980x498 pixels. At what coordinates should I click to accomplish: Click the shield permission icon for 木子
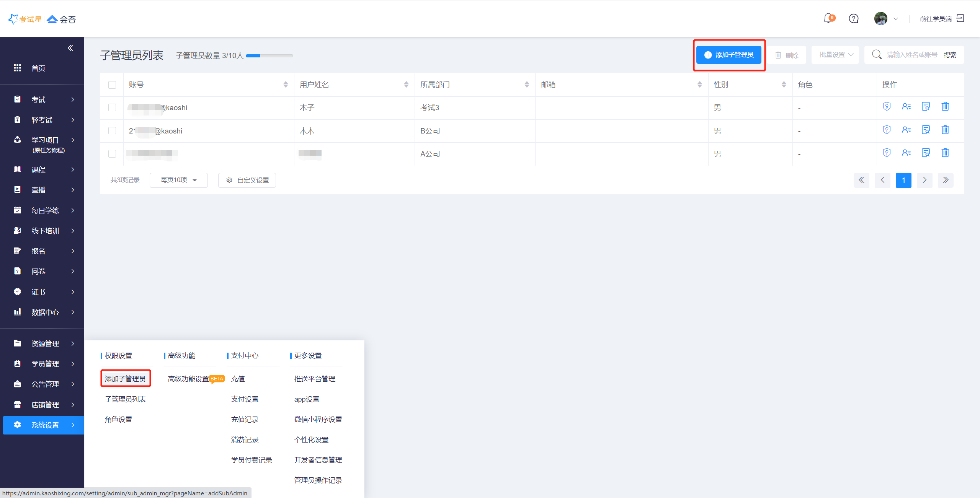click(x=887, y=107)
